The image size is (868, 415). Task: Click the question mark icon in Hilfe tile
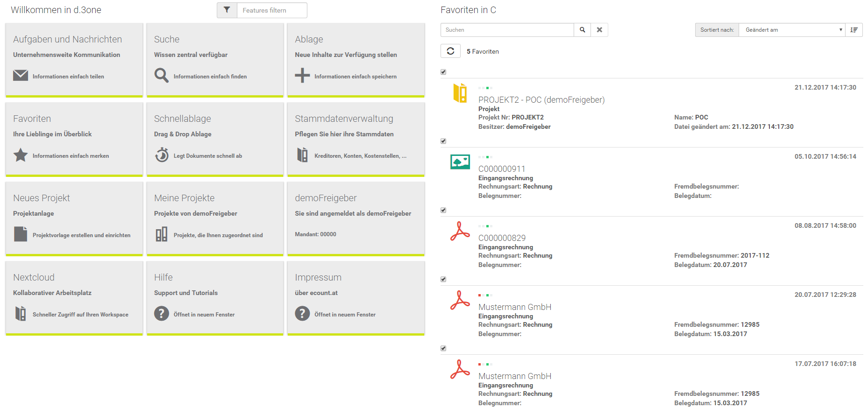(x=162, y=313)
